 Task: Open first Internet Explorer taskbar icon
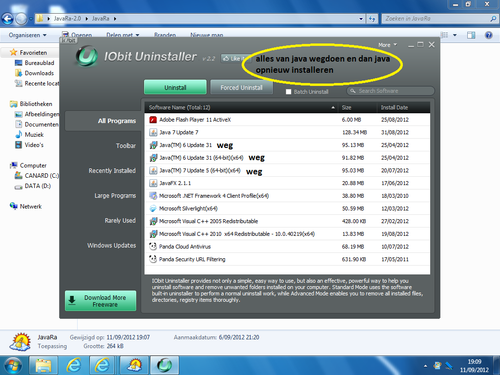[x=74, y=365]
